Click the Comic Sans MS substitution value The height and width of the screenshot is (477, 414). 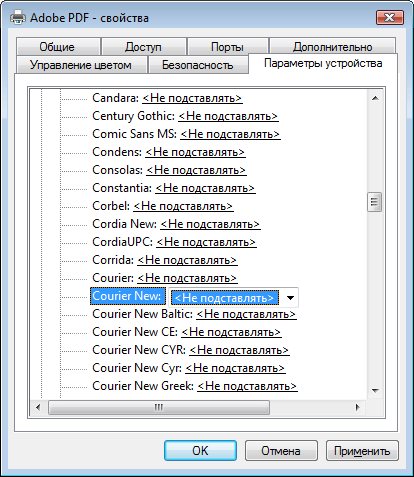coord(230,134)
